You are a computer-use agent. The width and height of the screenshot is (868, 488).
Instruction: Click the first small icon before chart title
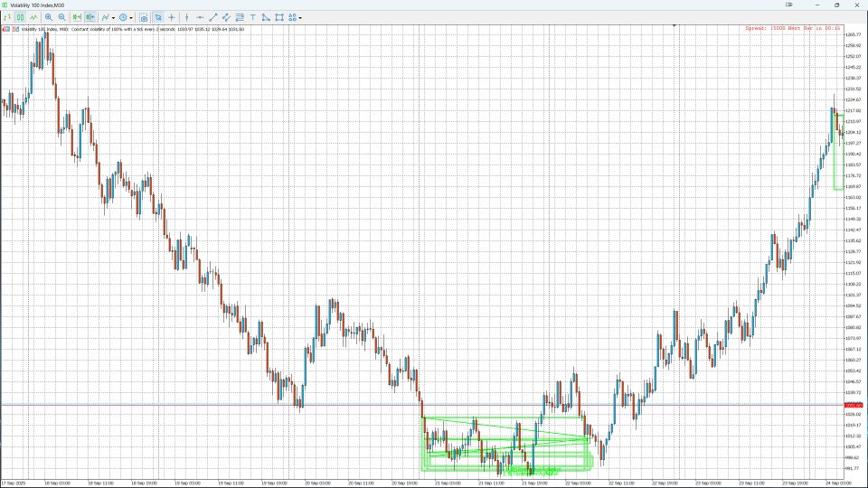[6, 29]
